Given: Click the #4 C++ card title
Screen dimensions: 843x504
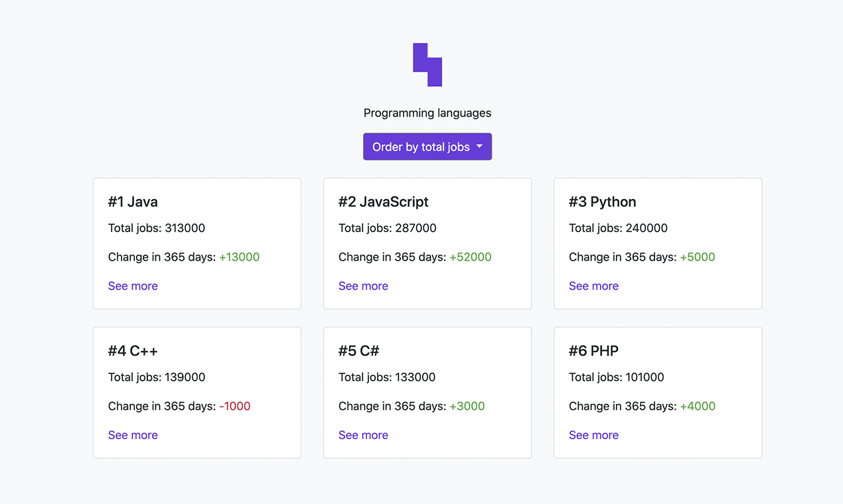Looking at the screenshot, I should click(x=133, y=351).
